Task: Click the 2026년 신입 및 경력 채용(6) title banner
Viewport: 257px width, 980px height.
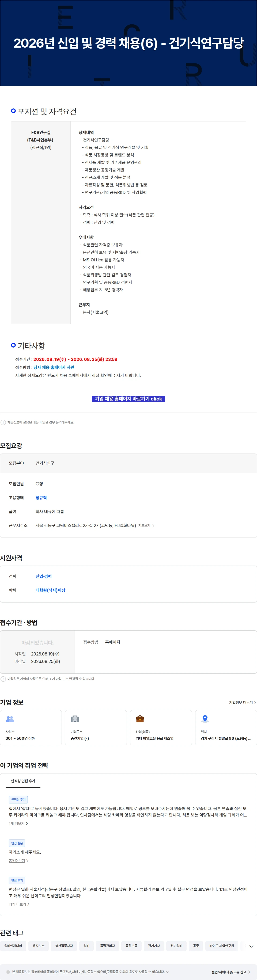Action: coord(128,43)
